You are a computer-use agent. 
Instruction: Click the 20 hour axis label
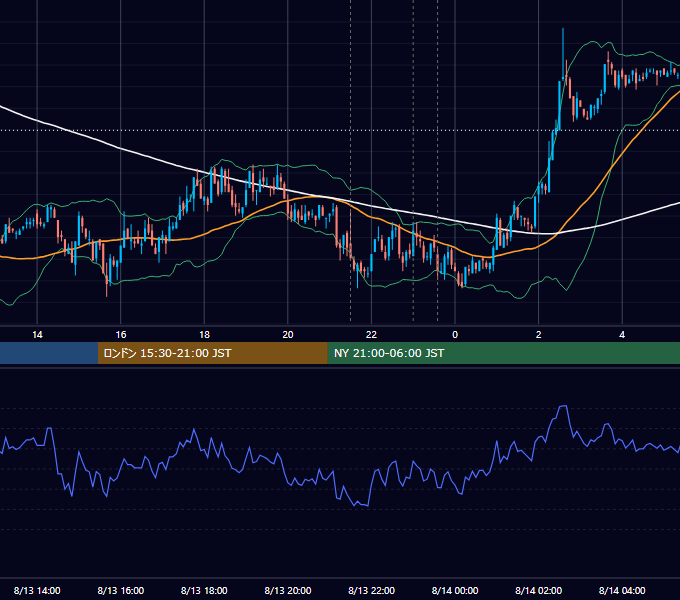[x=288, y=335]
